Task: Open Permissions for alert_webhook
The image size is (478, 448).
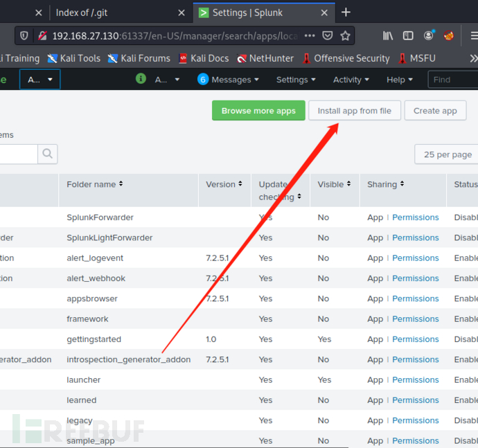Action: coord(415,278)
